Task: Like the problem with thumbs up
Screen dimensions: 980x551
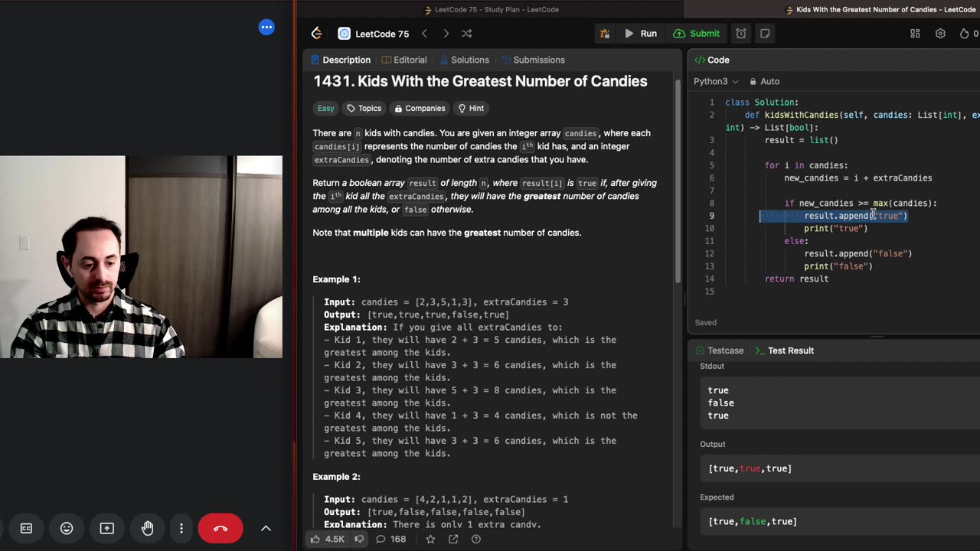Action: (327, 540)
